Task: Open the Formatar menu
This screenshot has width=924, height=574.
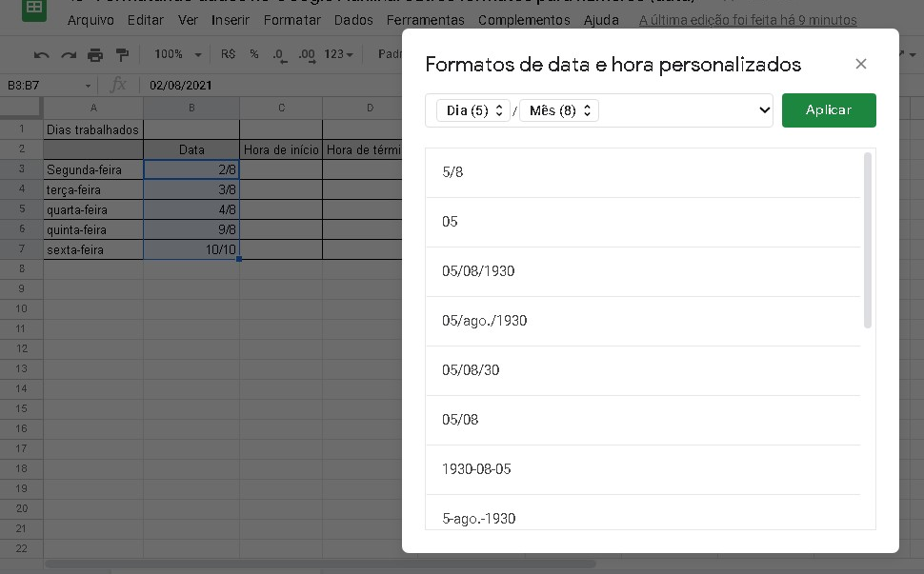Action: point(291,19)
